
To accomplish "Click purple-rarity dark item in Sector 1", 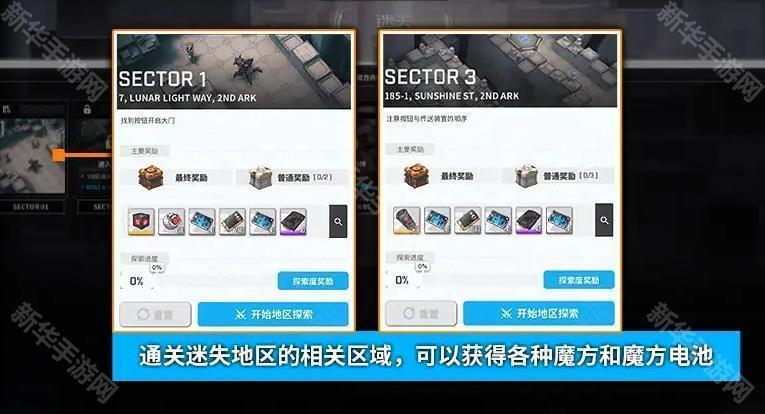I will pos(293,221).
